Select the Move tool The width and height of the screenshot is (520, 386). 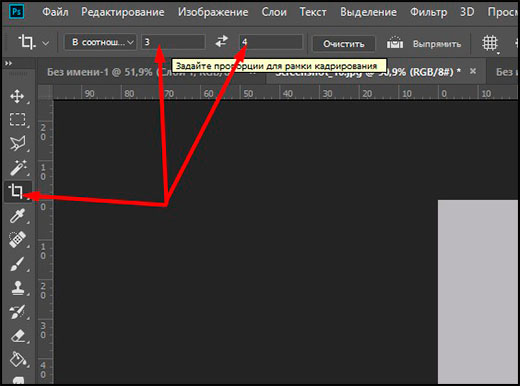coord(17,96)
